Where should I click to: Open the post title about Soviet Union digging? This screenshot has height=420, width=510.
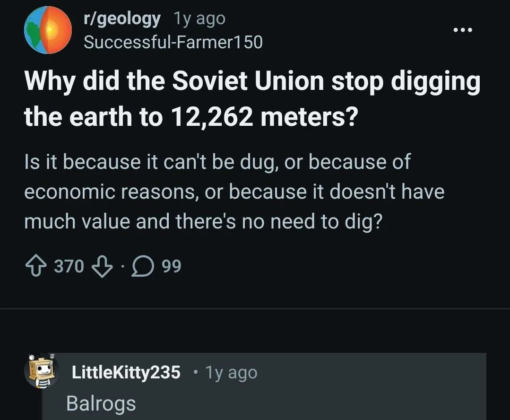(x=252, y=99)
